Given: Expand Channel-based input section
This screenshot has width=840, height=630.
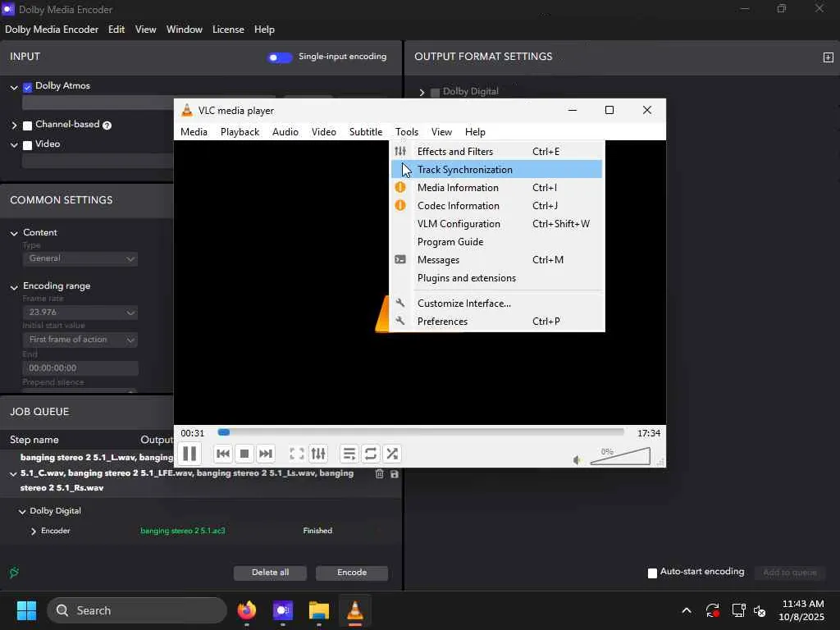Looking at the screenshot, I should 14,126.
